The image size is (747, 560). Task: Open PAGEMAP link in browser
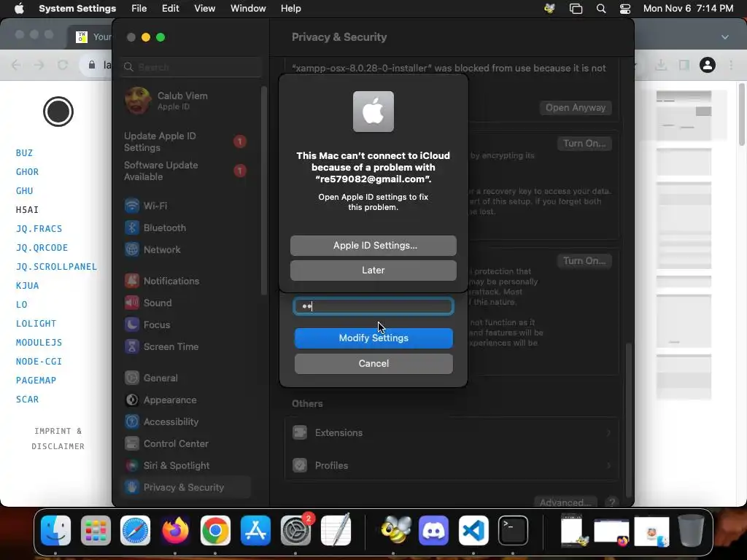tap(36, 381)
